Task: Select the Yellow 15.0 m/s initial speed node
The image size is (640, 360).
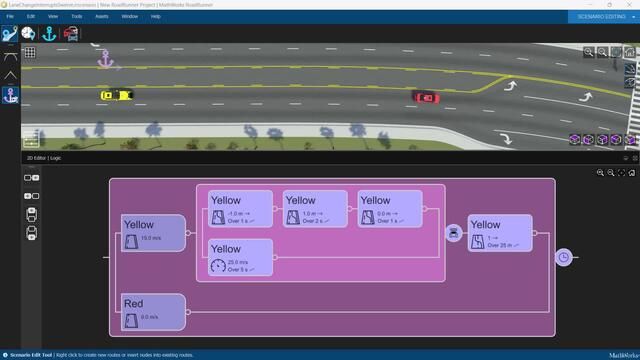Action: (153, 233)
